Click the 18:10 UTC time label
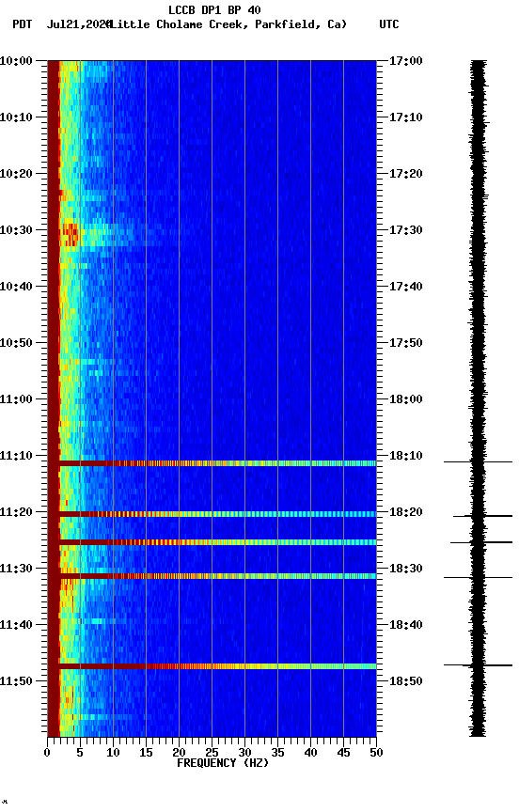The image size is (519, 812). pyautogui.click(x=405, y=456)
